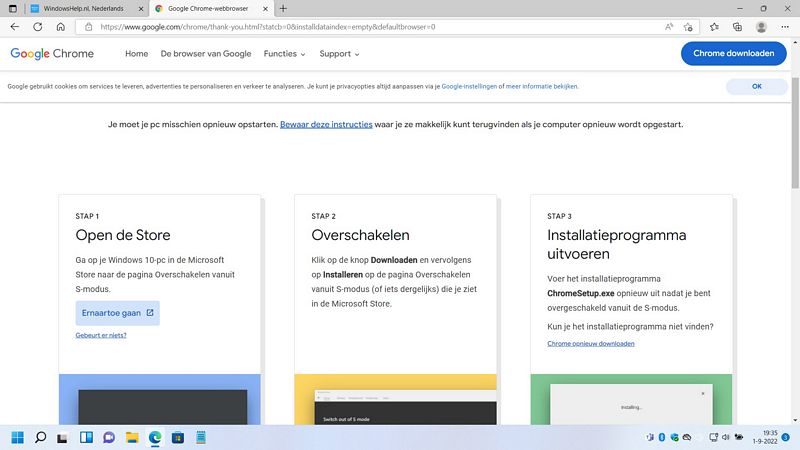
Task: Click the Stap 3 installing preview image
Action: click(631, 399)
